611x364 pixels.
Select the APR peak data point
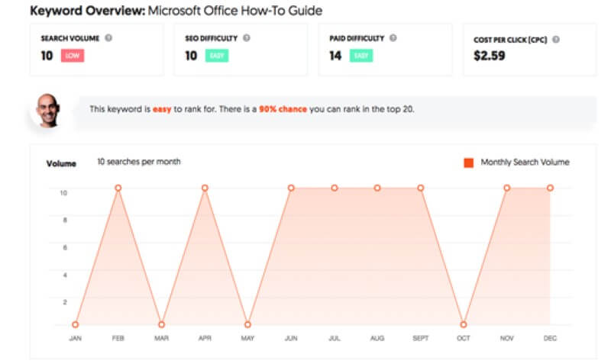click(x=205, y=188)
